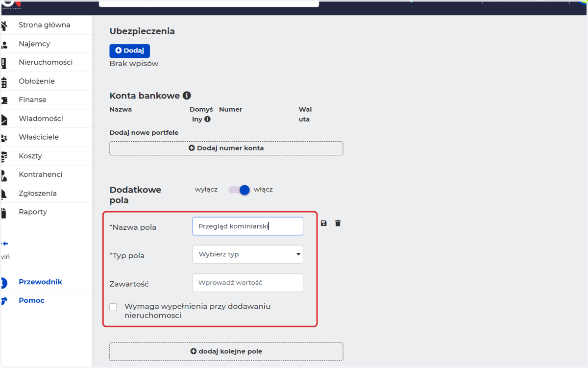Click the Finanse sidebar icon
Image resolution: width=588 pixels, height=368 pixels.
(4, 100)
